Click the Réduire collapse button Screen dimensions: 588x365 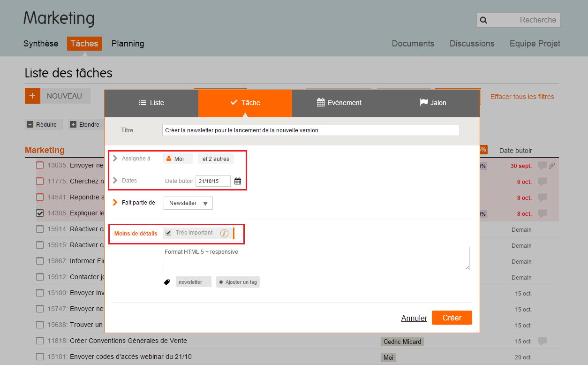tap(44, 124)
